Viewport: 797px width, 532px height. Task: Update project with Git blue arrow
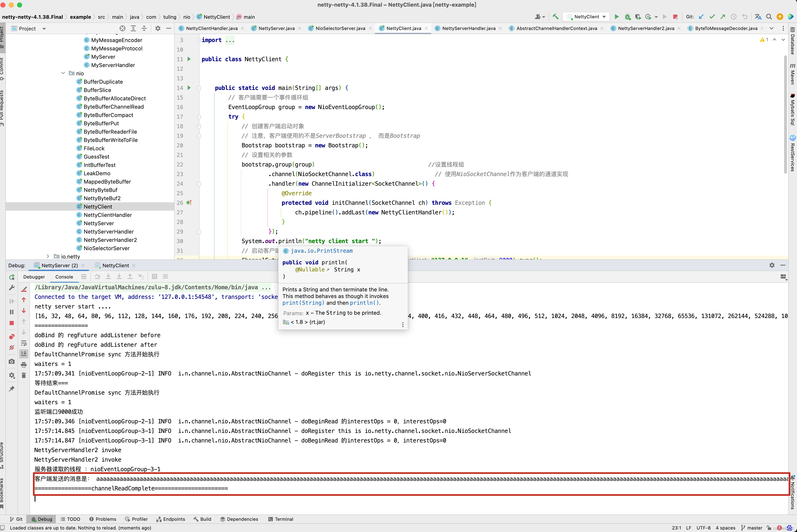[701, 17]
